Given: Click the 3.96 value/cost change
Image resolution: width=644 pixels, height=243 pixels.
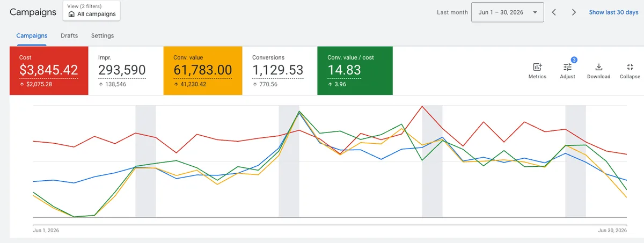Looking at the screenshot, I should coord(340,85).
